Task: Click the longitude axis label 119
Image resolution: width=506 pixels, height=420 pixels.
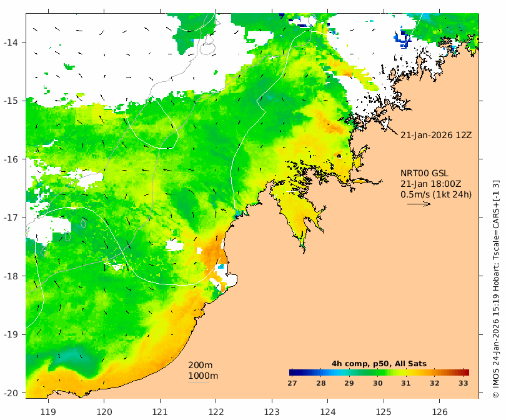Action: [x=48, y=412]
